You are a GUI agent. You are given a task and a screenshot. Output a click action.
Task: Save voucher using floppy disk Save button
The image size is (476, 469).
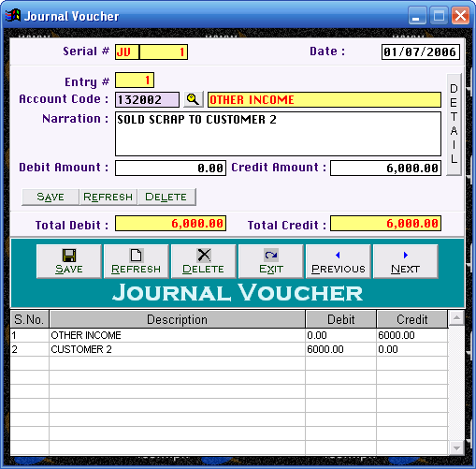click(x=69, y=261)
